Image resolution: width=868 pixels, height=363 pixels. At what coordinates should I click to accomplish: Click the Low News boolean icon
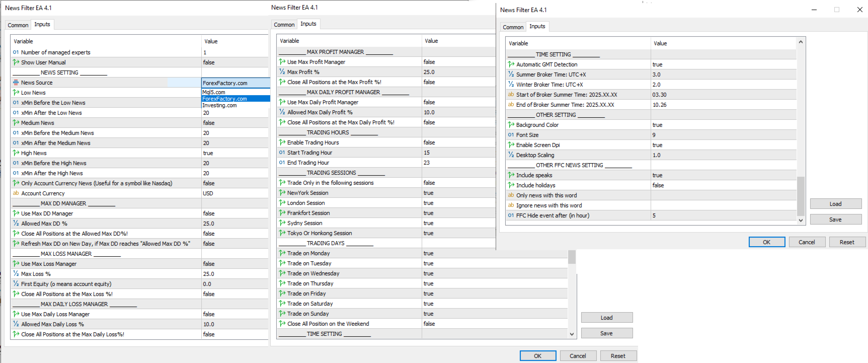click(16, 93)
